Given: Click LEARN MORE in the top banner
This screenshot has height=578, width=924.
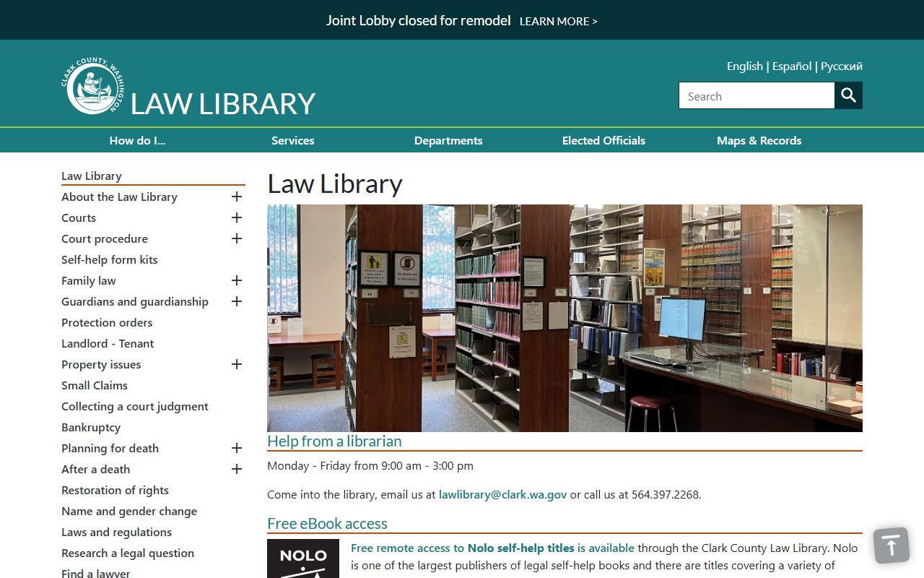Looking at the screenshot, I should point(558,21).
